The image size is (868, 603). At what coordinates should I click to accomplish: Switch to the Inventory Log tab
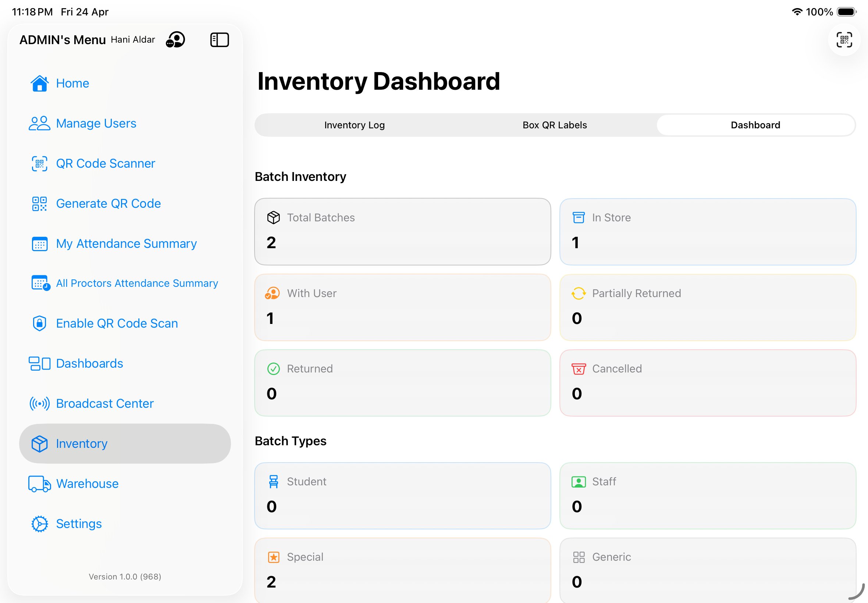[354, 125]
